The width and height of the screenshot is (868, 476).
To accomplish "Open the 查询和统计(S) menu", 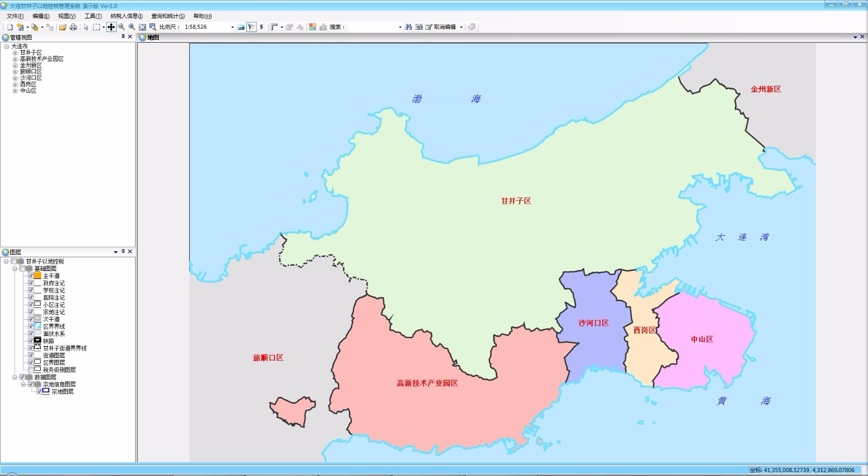I will pyautogui.click(x=168, y=16).
